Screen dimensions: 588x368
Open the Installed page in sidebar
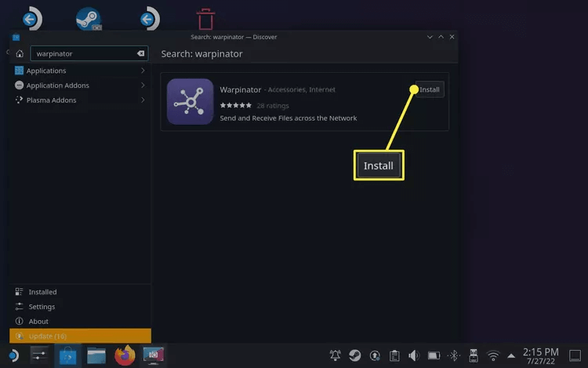point(42,292)
